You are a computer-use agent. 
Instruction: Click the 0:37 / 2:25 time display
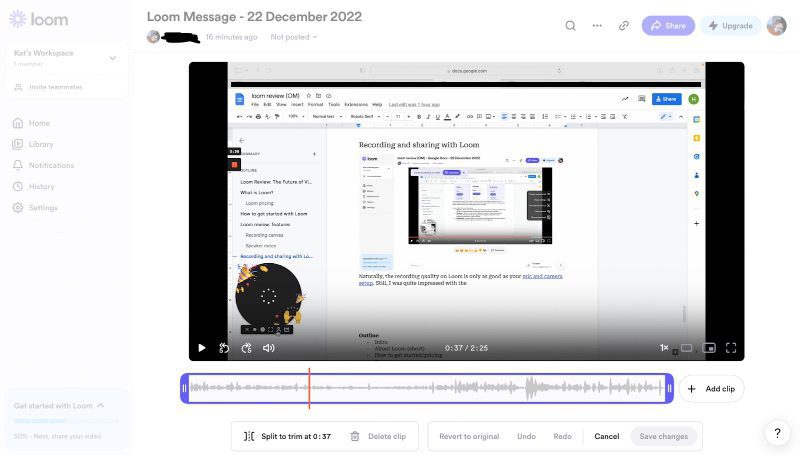pos(466,348)
